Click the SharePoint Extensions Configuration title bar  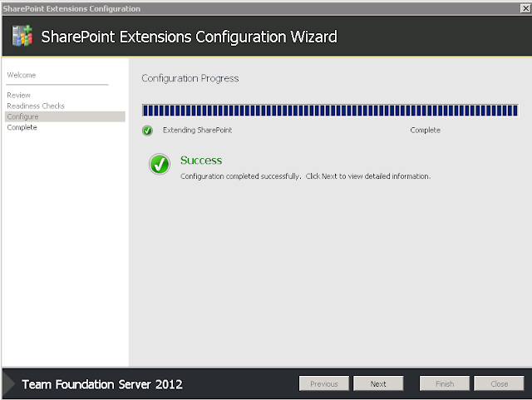(260, 8)
